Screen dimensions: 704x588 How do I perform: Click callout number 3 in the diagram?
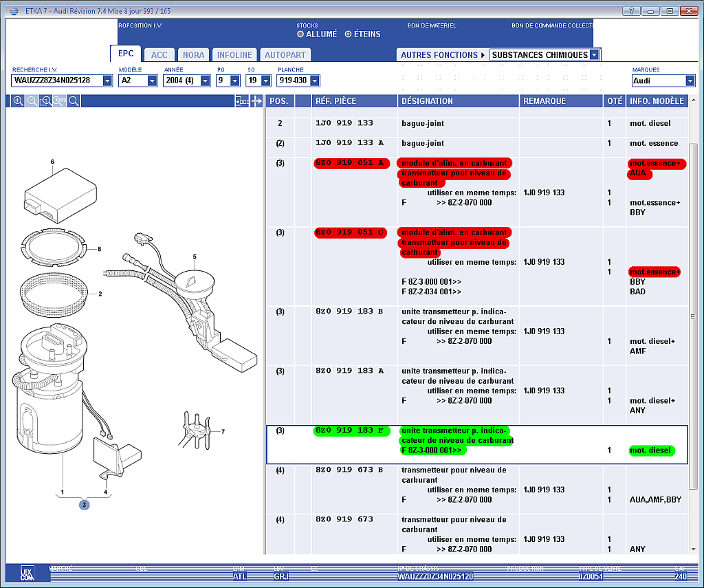[x=84, y=505]
